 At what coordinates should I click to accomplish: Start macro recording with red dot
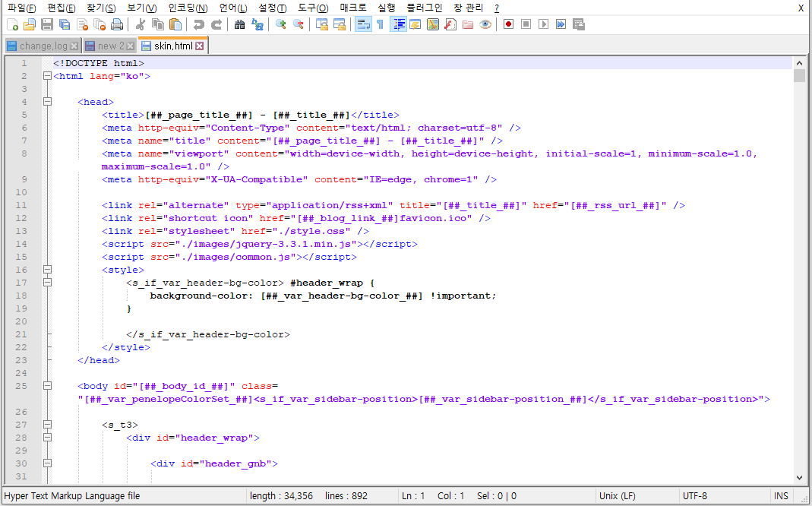(508, 24)
